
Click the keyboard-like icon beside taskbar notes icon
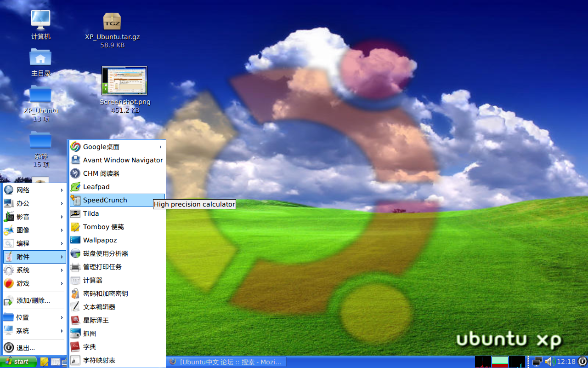click(x=56, y=362)
